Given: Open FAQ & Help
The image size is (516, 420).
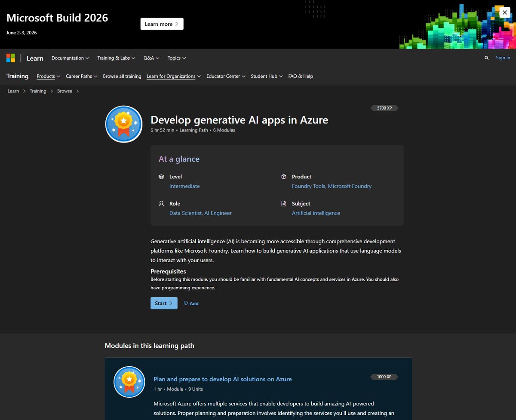Looking at the screenshot, I should click(301, 76).
